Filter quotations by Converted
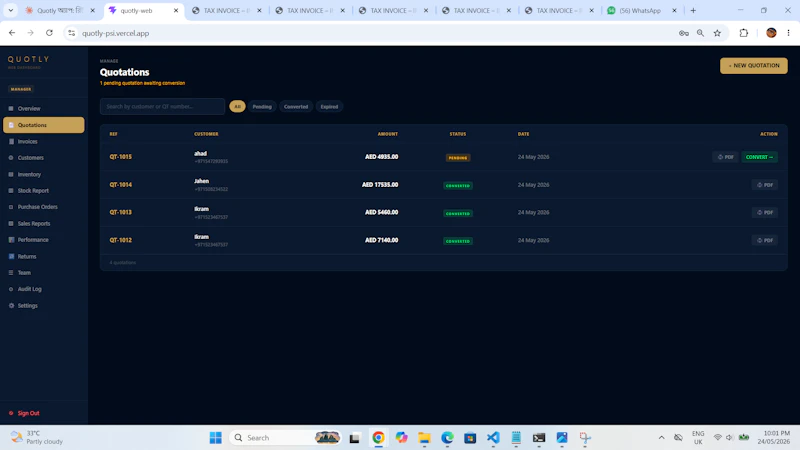Image resolution: width=800 pixels, height=450 pixels. pyautogui.click(x=296, y=107)
